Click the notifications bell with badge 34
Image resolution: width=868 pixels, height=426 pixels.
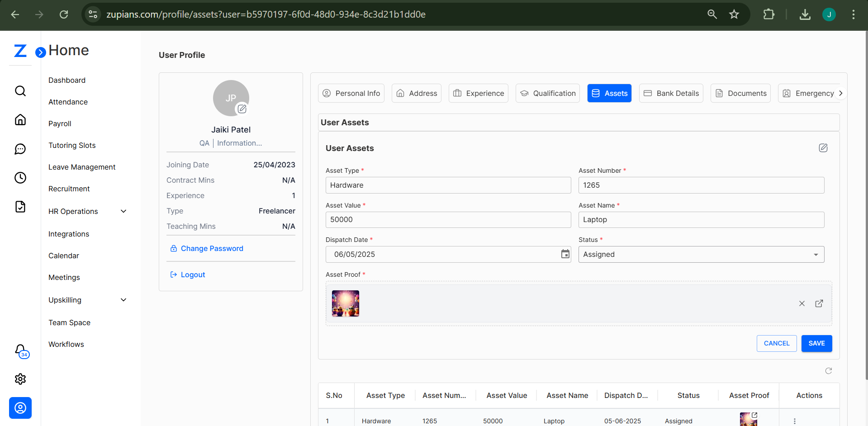[x=21, y=350]
